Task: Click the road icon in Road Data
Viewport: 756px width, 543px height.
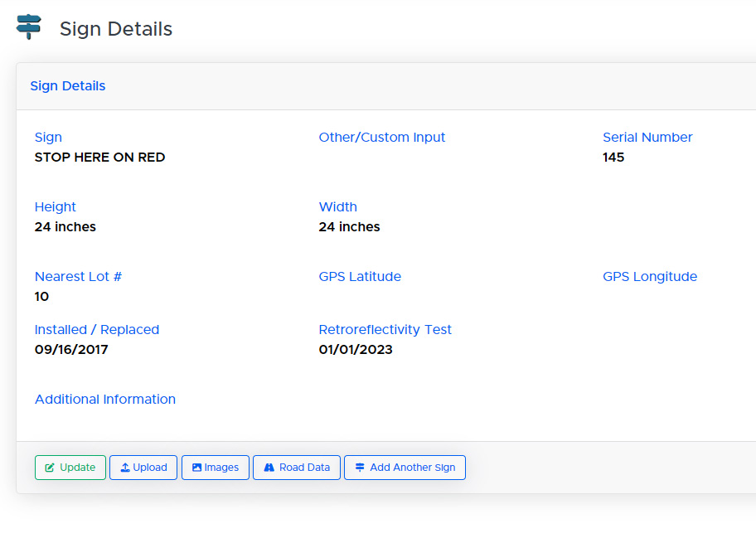Action: (269, 468)
